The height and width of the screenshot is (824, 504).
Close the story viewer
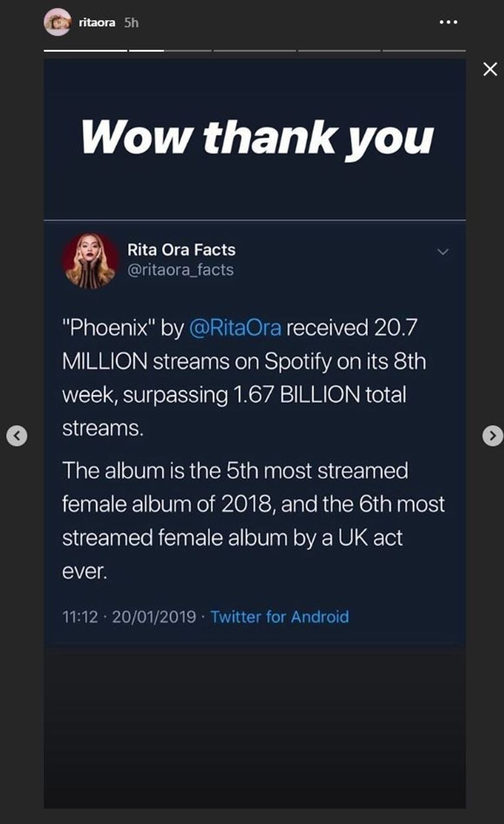coord(490,69)
